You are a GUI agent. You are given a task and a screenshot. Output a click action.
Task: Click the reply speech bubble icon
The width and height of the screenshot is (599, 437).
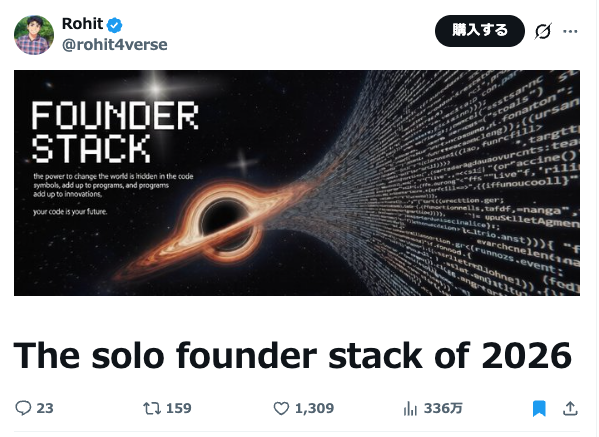(x=23, y=408)
